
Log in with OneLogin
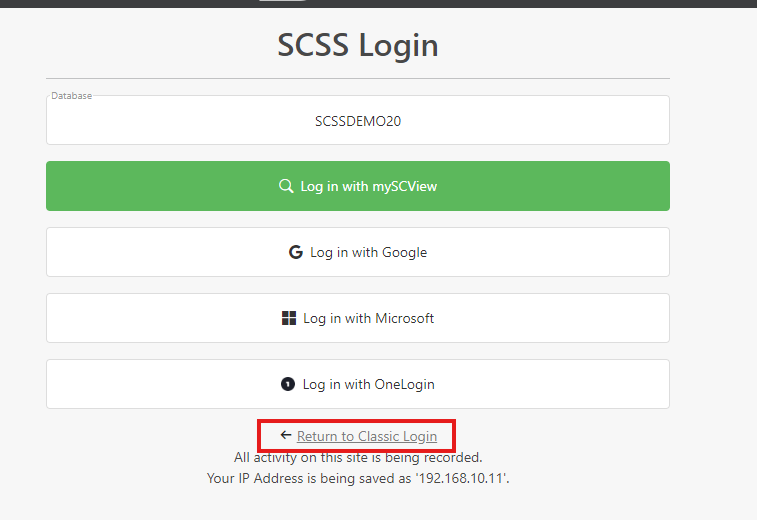pyautogui.click(x=358, y=384)
